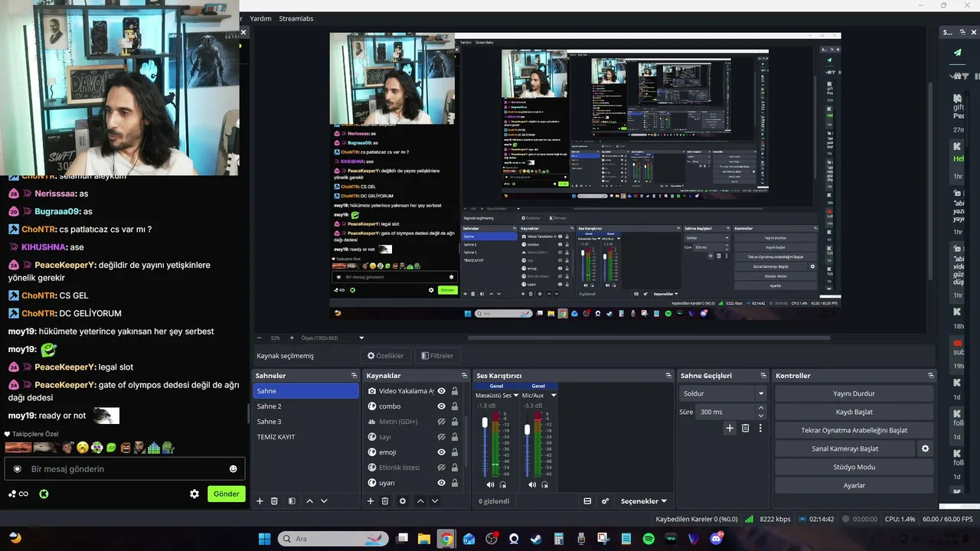Open source properties gear in Kaynaklar toolbar
This screenshot has height=551, width=980.
403,501
